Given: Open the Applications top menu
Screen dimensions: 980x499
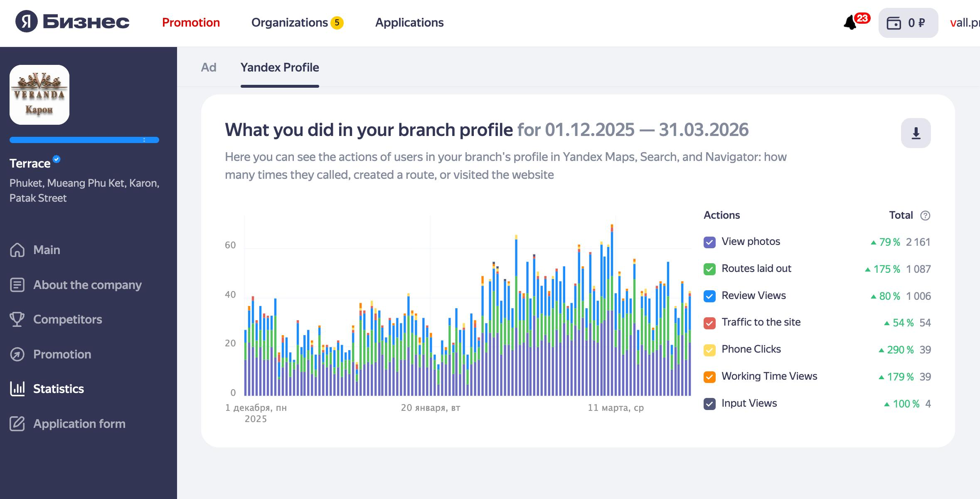Looking at the screenshot, I should point(409,22).
